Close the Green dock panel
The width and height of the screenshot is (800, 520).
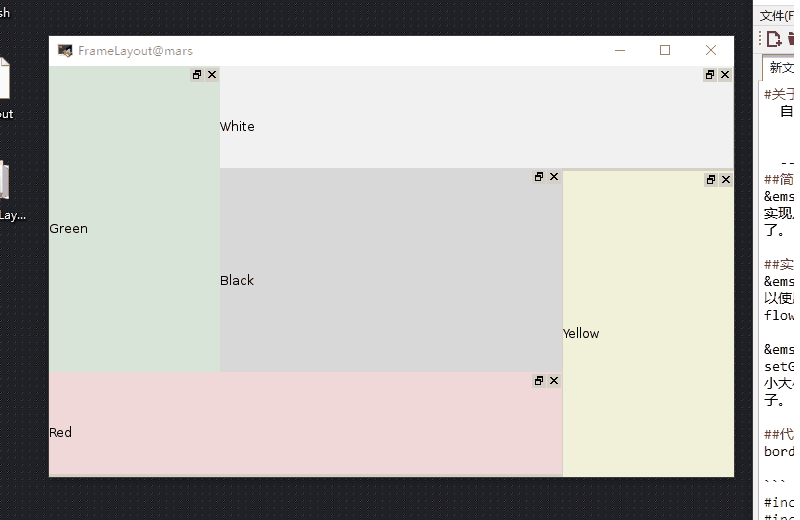tap(212, 75)
